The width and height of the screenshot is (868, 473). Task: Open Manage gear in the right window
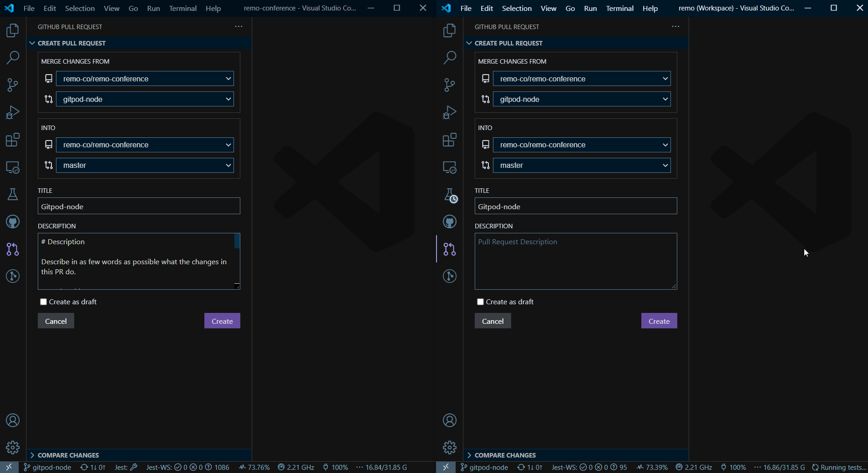pyautogui.click(x=450, y=448)
